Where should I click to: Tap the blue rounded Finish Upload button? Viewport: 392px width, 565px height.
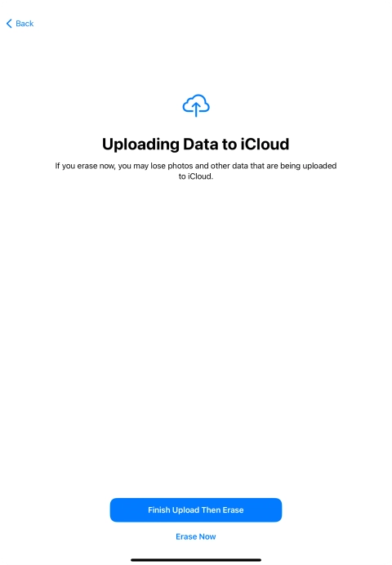tap(196, 509)
